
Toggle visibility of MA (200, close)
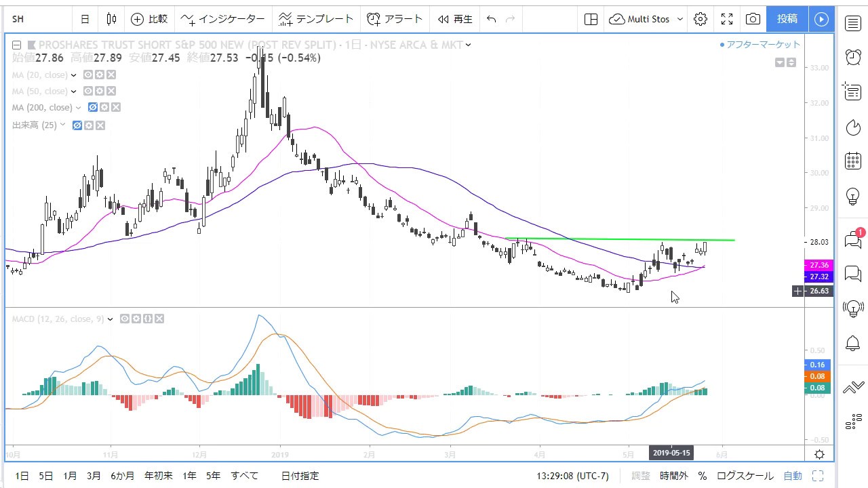click(94, 108)
